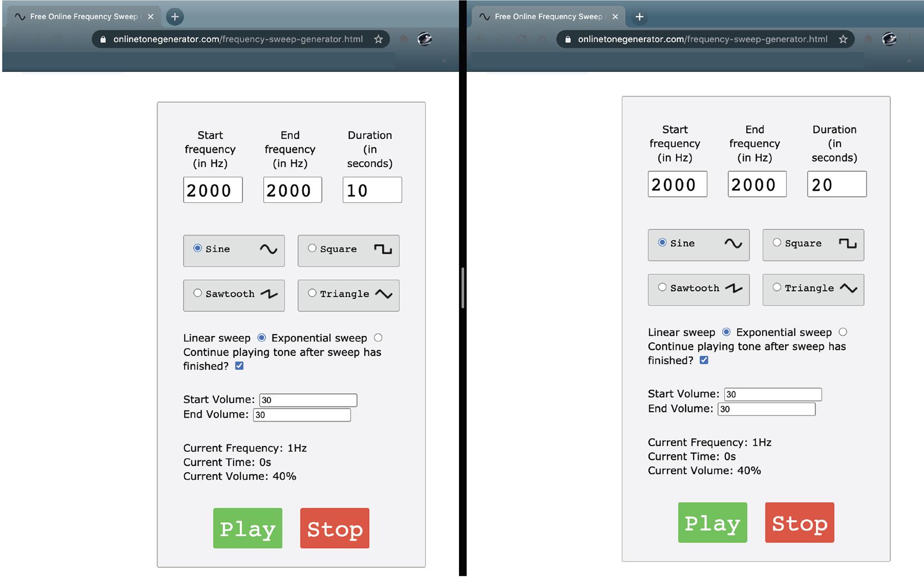The height and width of the screenshot is (582, 924).
Task: Click Start Volume field in right panel
Action: coord(773,395)
